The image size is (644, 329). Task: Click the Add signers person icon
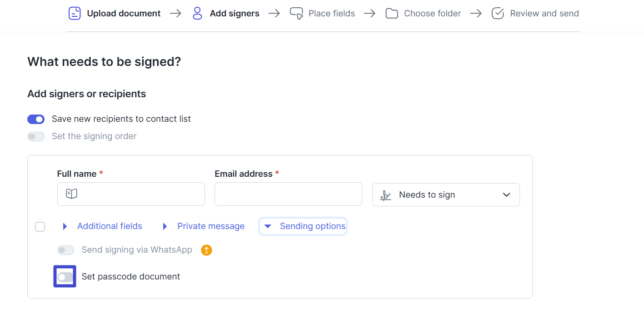[197, 13]
